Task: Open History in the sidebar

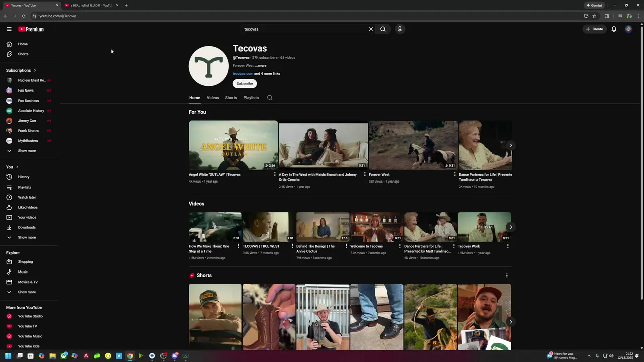Action: 24,177
